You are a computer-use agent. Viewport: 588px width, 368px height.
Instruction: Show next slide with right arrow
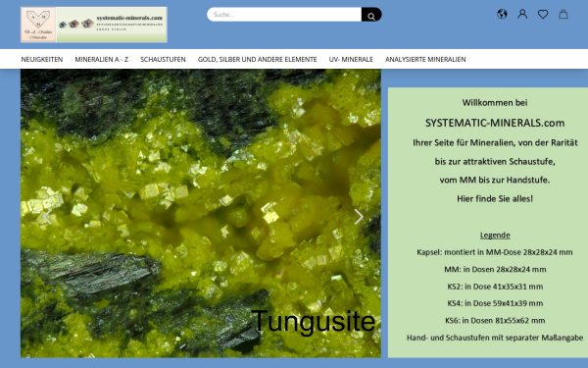tap(359, 217)
